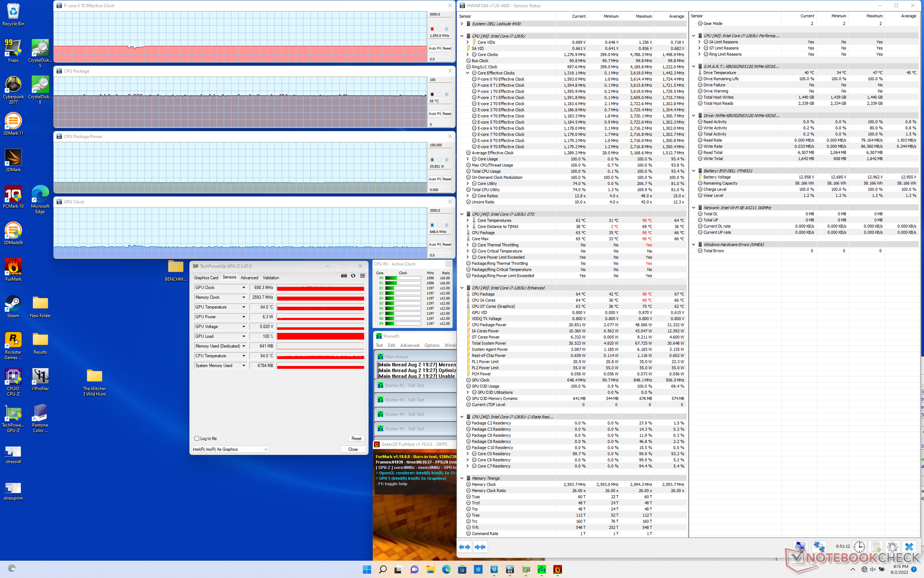Click blue color swatch on GPU Clock graph
This screenshot has height=578, width=924.
pyautogui.click(x=432, y=225)
